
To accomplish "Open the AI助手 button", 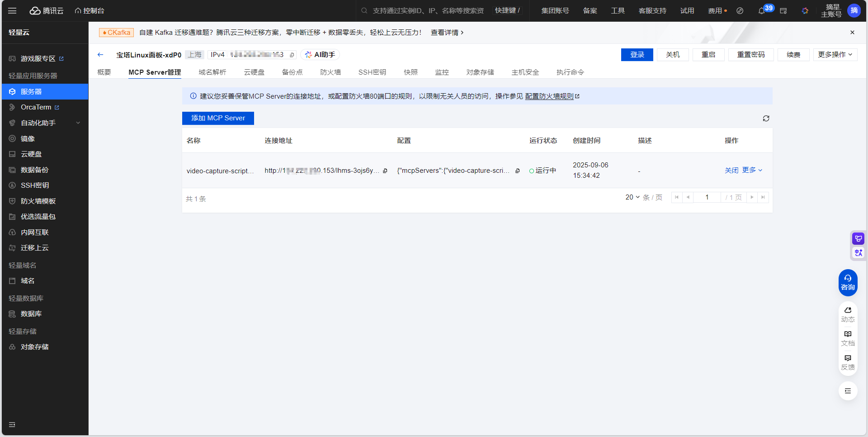I will tap(320, 55).
